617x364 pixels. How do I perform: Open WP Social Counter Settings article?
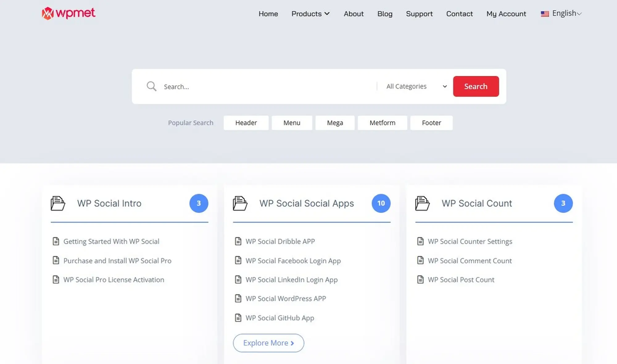pos(470,241)
